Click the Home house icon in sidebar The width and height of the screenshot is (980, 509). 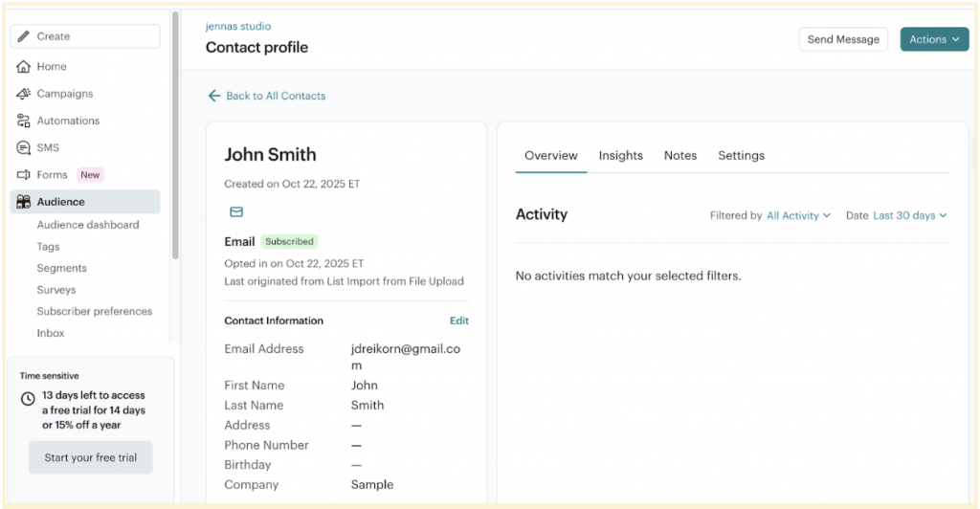point(23,66)
